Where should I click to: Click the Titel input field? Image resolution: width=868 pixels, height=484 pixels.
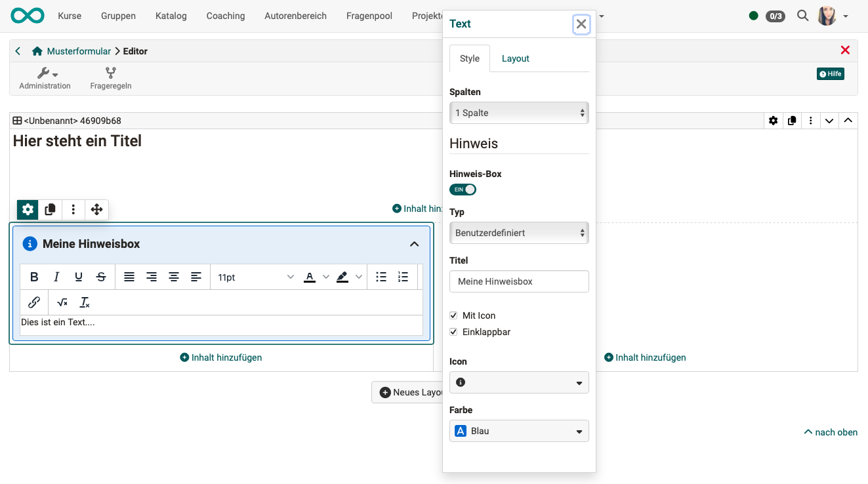[x=519, y=281]
